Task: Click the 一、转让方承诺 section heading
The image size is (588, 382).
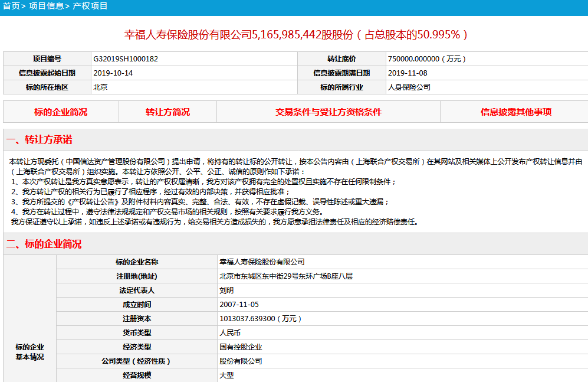Action: [x=39, y=140]
